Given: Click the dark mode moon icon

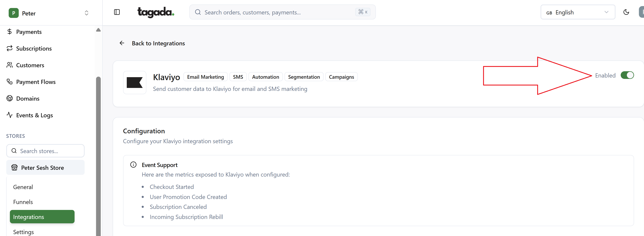Looking at the screenshot, I should [x=626, y=12].
